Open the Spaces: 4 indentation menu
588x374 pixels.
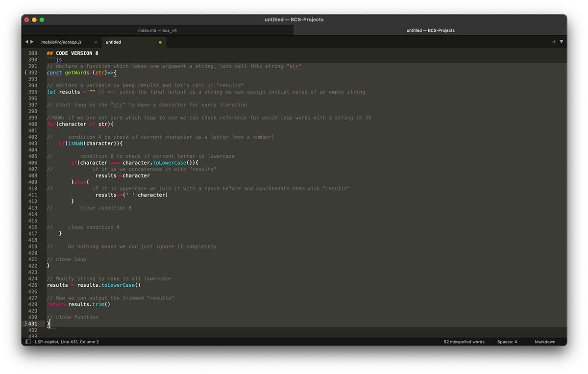(x=507, y=342)
